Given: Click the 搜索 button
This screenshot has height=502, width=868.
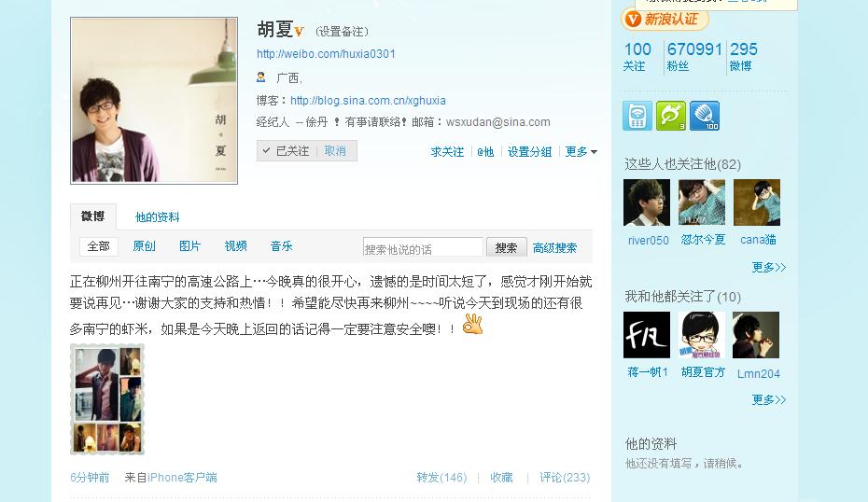Looking at the screenshot, I should click(x=506, y=248).
